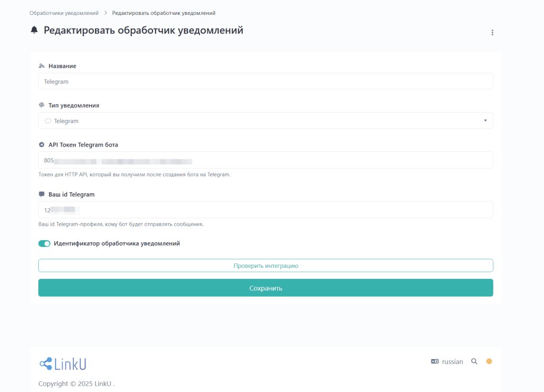Toggle Идентификатор обработчика уведомлений switch
Screen dimensions: 544x392
click(x=45, y=243)
